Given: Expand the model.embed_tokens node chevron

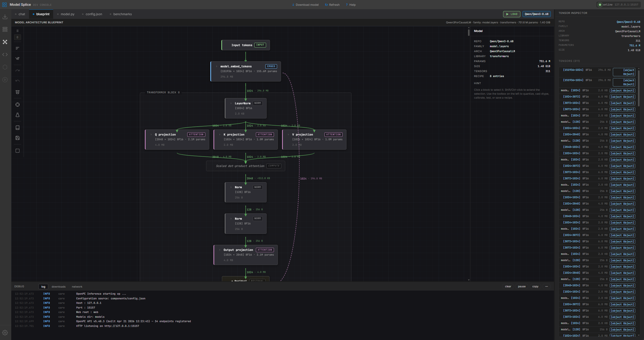Looking at the screenshot, I should pos(217,66).
